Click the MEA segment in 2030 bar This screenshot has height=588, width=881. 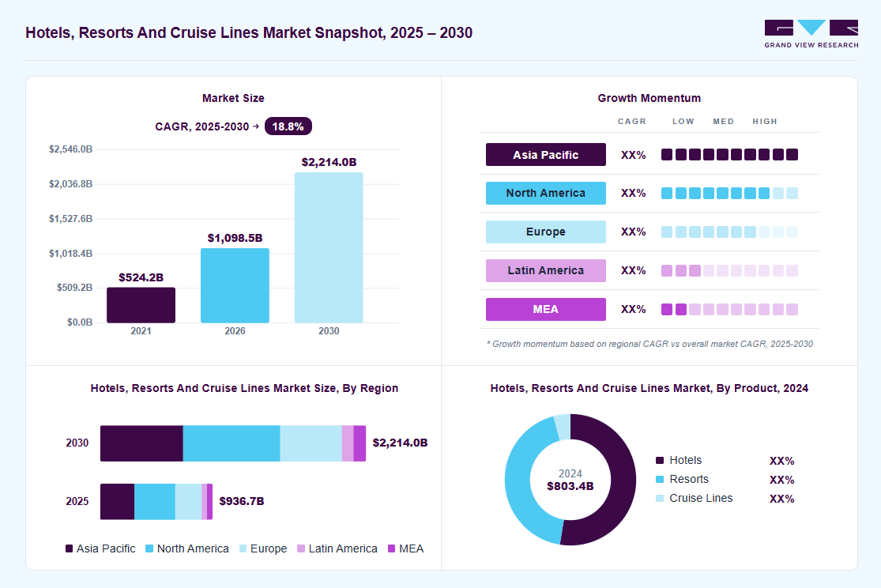click(x=360, y=443)
